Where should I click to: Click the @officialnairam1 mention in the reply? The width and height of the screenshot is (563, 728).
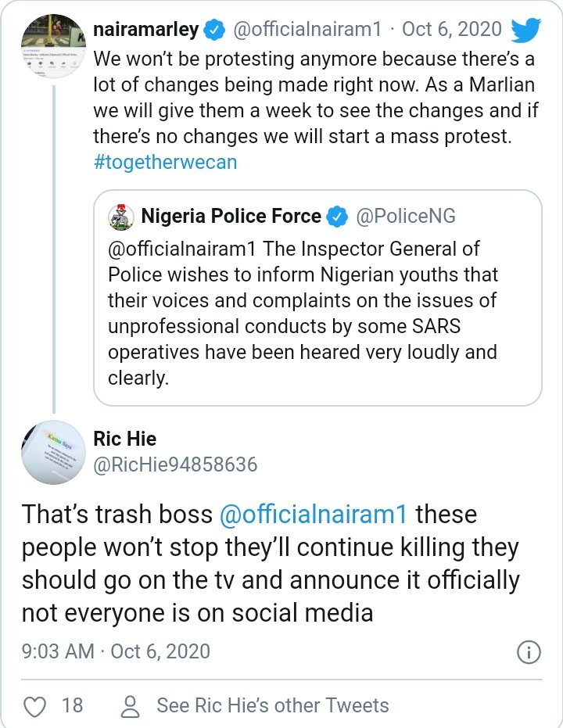point(314,515)
